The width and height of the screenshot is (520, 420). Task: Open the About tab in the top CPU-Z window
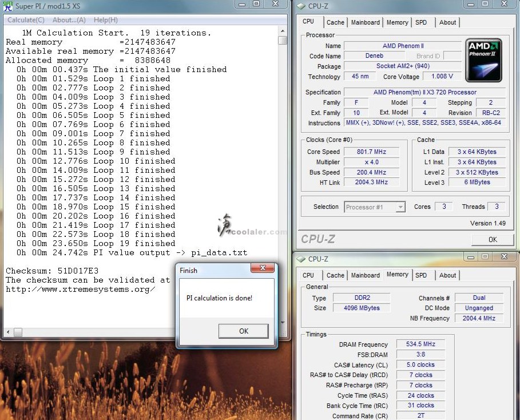point(447,22)
